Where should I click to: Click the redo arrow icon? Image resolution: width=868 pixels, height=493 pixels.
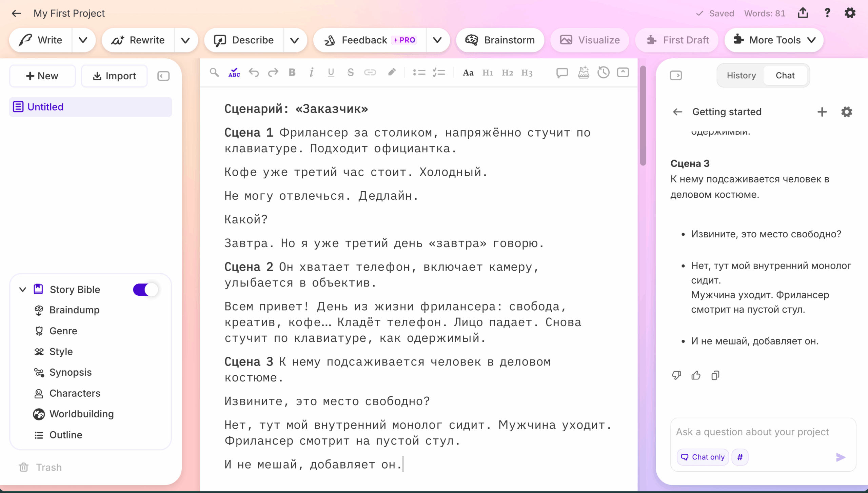pyautogui.click(x=273, y=72)
